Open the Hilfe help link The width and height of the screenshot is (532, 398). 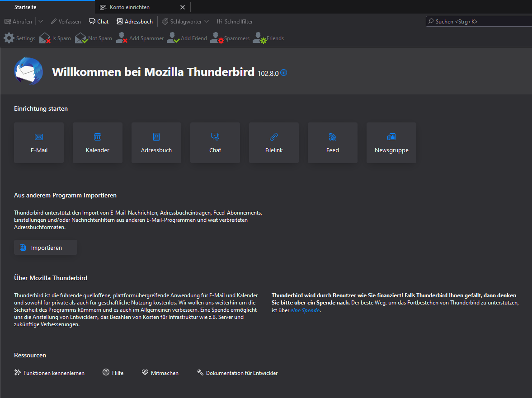click(x=113, y=373)
